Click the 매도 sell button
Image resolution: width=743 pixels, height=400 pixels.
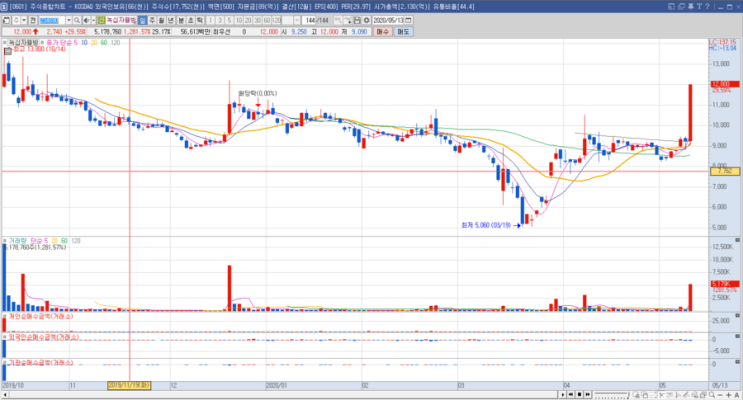click(403, 32)
